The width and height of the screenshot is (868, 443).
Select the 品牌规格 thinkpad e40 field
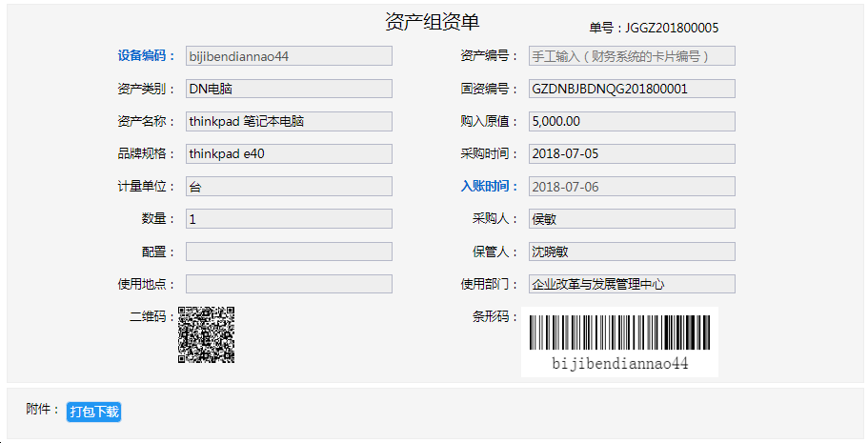click(289, 154)
